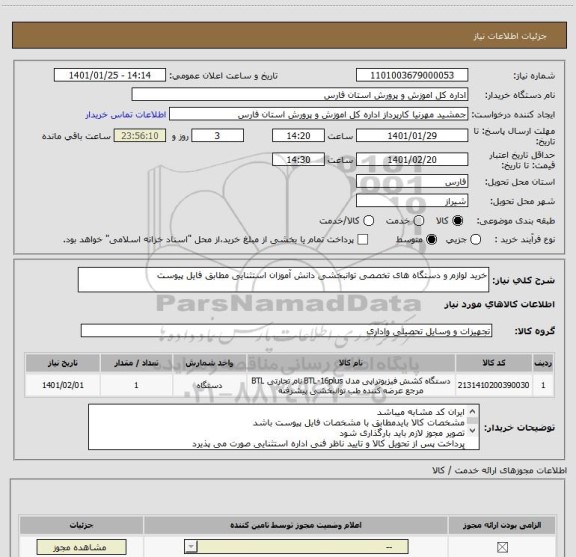Click اعلام وضعیت مجوز توسط تامین کننده header

296,525
